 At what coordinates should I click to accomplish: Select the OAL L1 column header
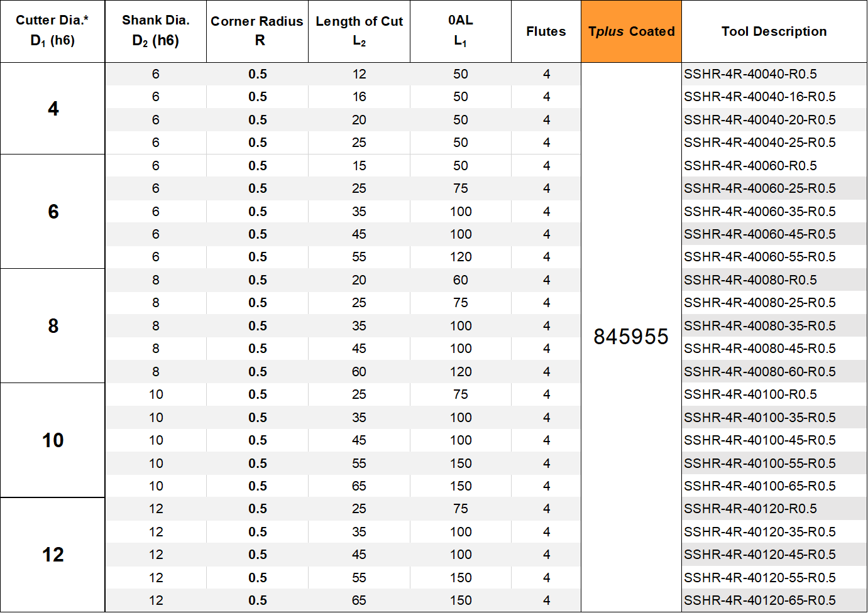click(x=460, y=31)
